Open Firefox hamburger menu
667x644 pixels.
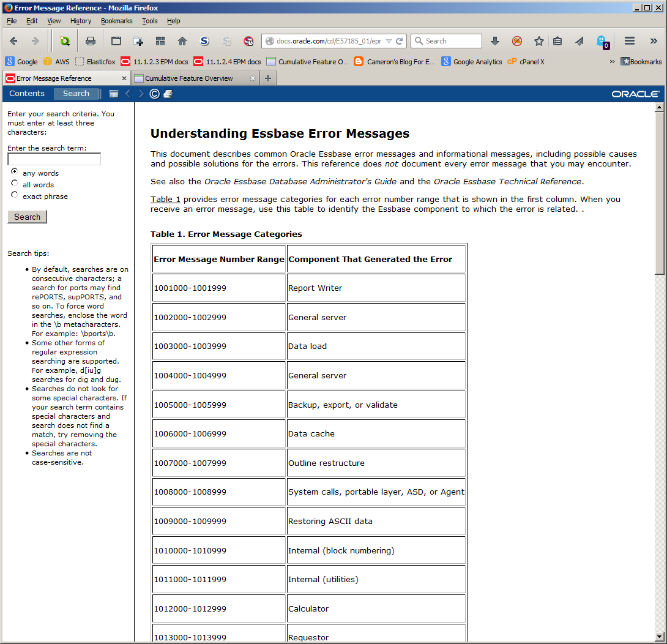(630, 41)
